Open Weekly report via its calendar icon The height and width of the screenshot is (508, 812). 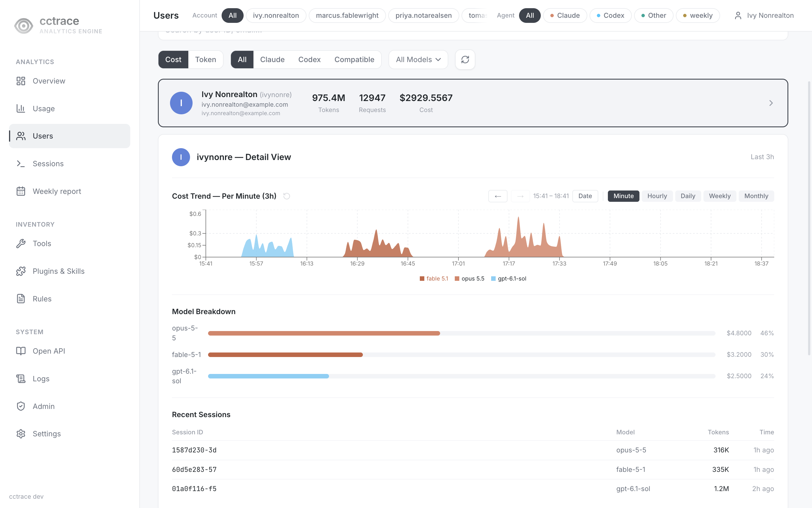pyautogui.click(x=21, y=191)
